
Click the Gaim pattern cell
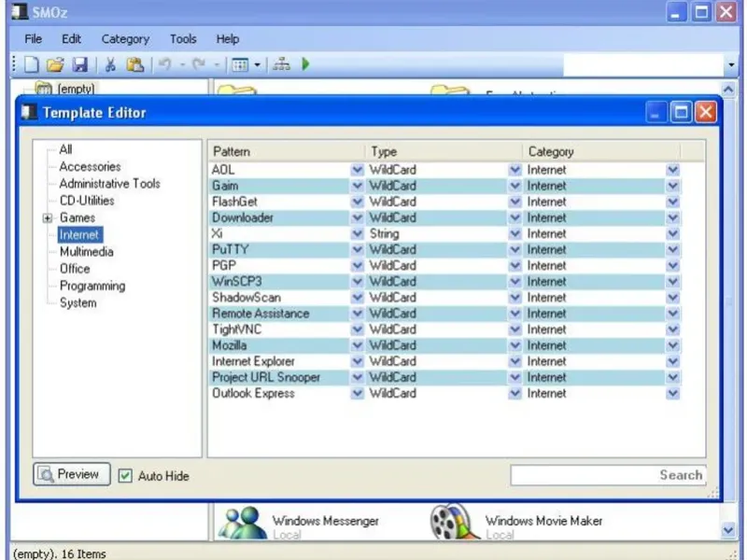tap(279, 186)
